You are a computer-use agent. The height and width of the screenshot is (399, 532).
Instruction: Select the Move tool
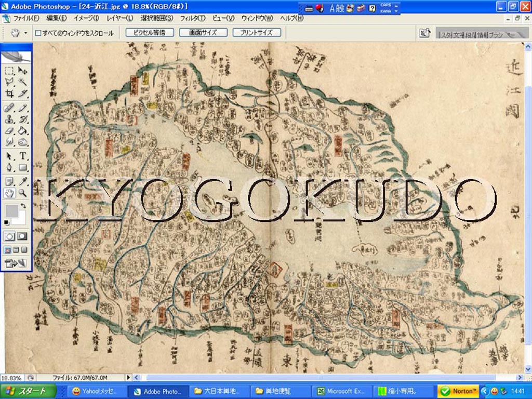click(22, 71)
